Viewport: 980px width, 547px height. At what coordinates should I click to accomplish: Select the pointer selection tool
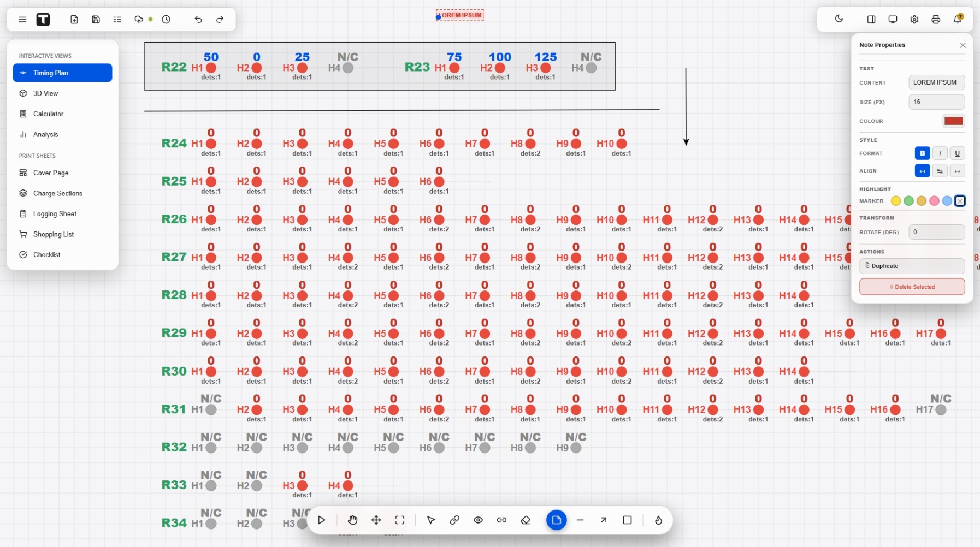pos(431,520)
